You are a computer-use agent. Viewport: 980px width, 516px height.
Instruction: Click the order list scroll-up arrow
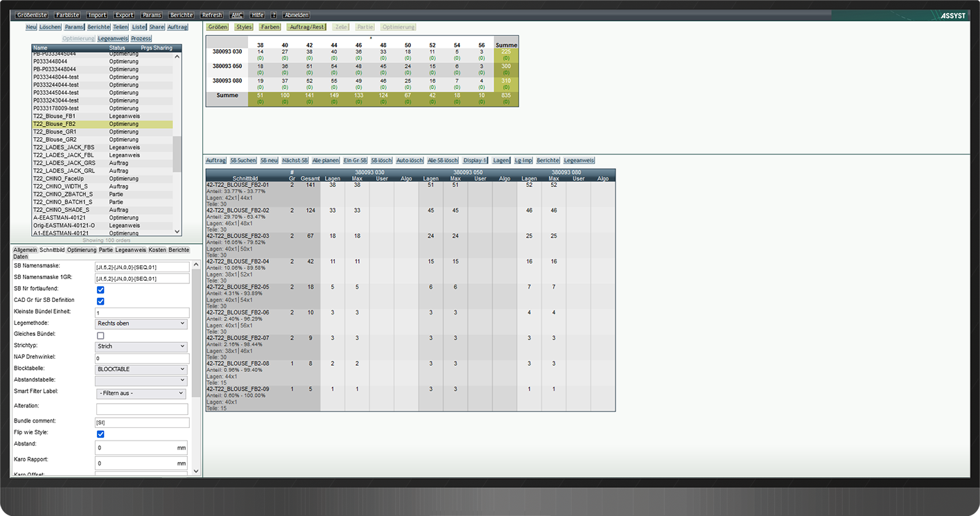(177, 56)
